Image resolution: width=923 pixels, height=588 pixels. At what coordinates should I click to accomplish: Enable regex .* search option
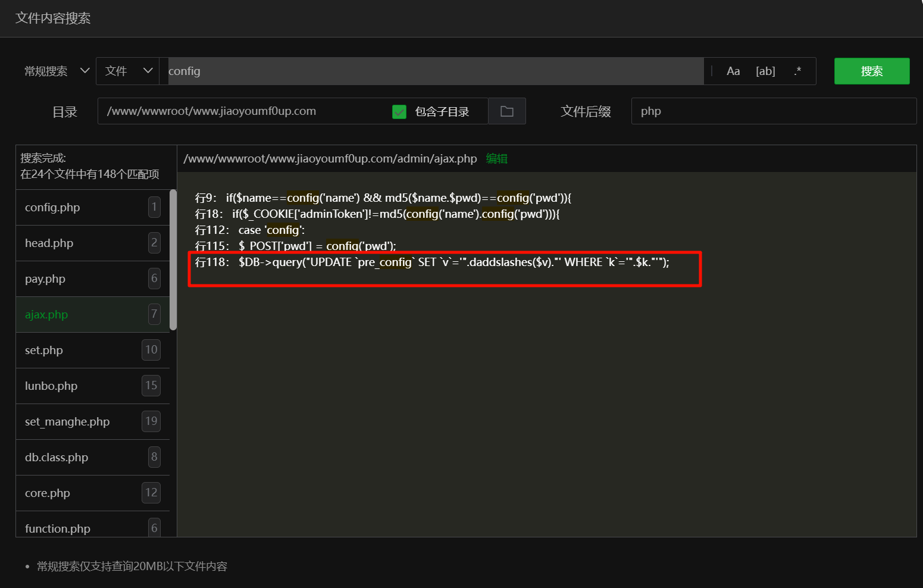(x=797, y=71)
